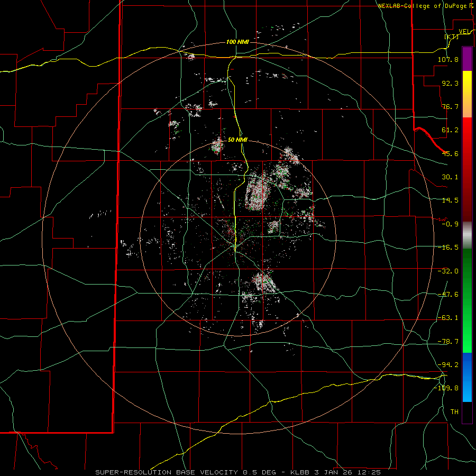Click the 'TH' label on the legend
Viewport: 476px width, 476px height.
[x=454, y=412]
